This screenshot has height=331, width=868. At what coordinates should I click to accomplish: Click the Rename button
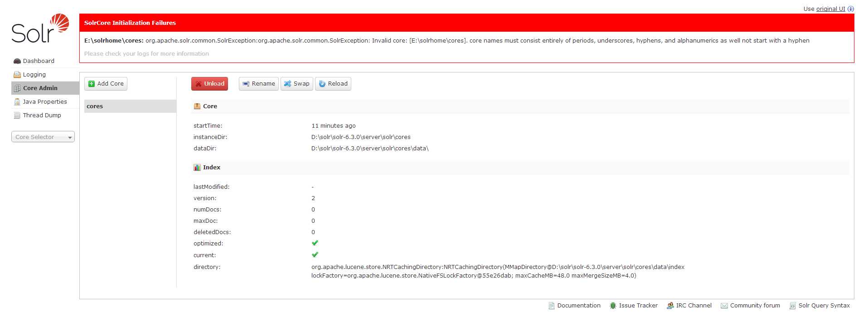click(x=259, y=84)
